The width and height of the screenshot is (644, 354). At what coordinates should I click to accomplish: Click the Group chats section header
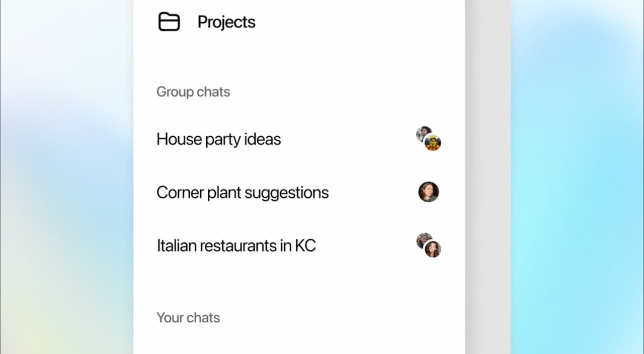click(193, 92)
